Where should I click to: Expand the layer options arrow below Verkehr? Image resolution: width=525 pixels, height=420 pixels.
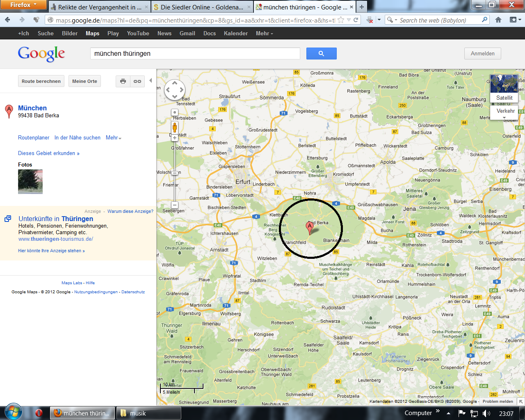(x=504, y=118)
